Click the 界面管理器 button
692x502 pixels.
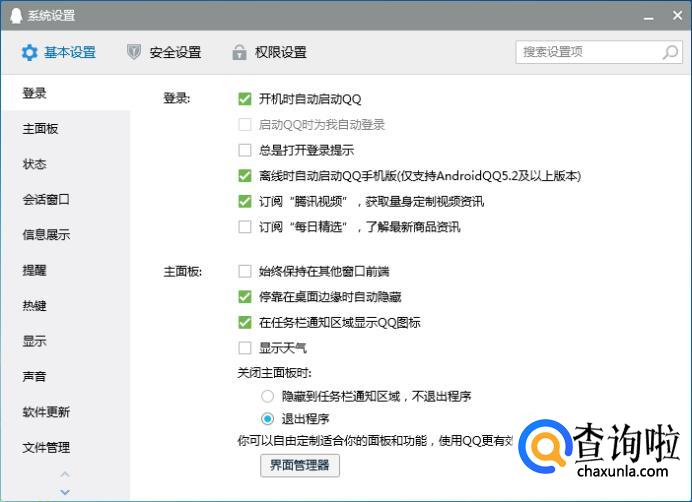point(300,465)
